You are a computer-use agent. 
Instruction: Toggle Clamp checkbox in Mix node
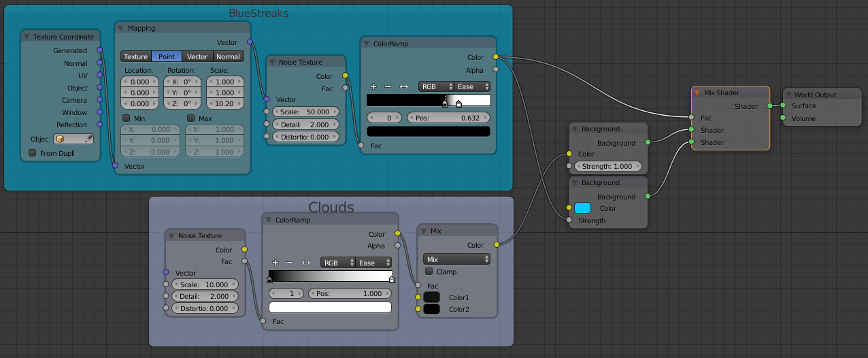[x=429, y=272]
